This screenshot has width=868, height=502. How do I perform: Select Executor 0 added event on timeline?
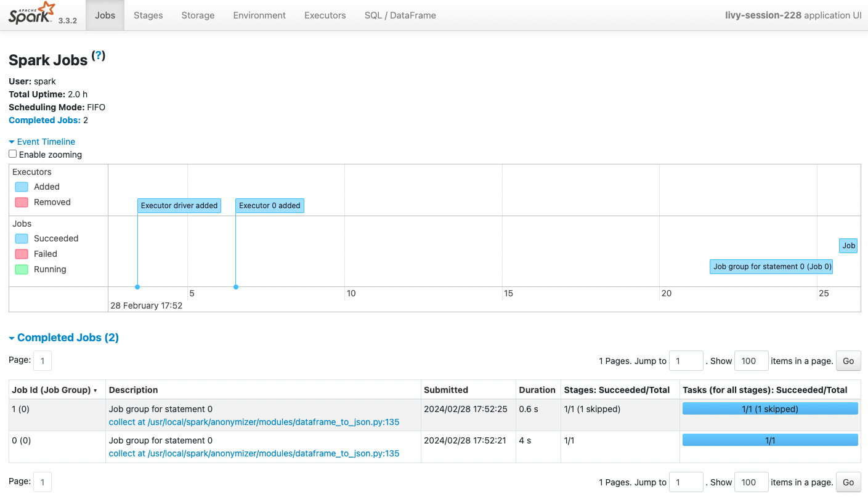coord(269,206)
